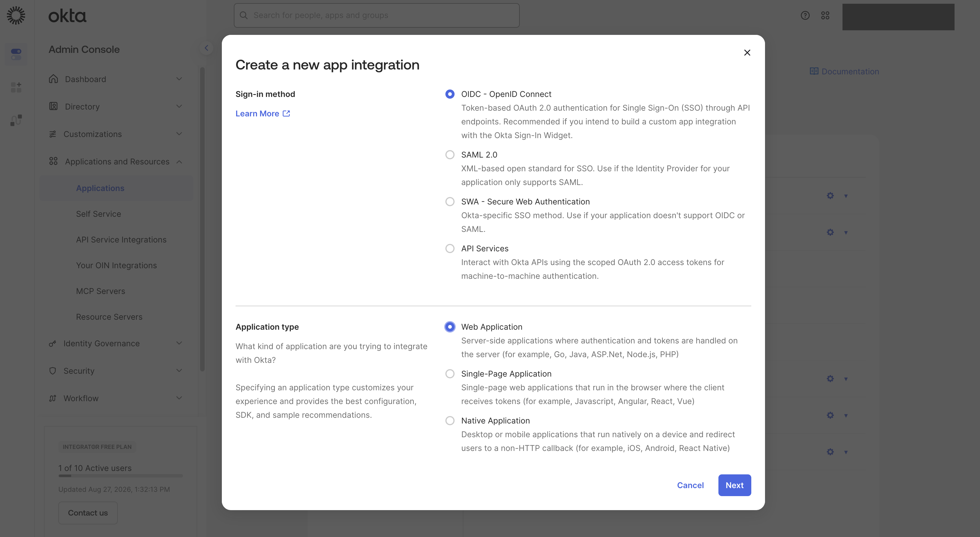The image size is (980, 537).
Task: Click the Learn More external link icon
Action: [286, 114]
